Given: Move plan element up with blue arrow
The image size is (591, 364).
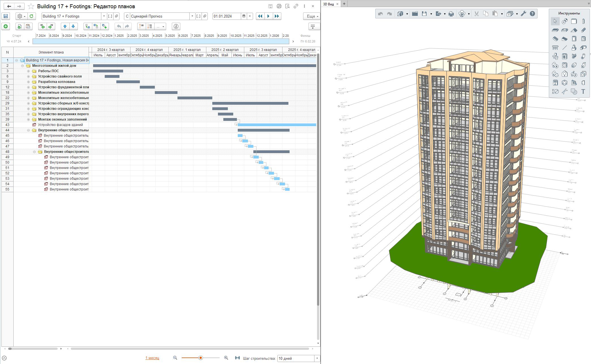Looking at the screenshot, I should pyautogui.click(x=65, y=26).
